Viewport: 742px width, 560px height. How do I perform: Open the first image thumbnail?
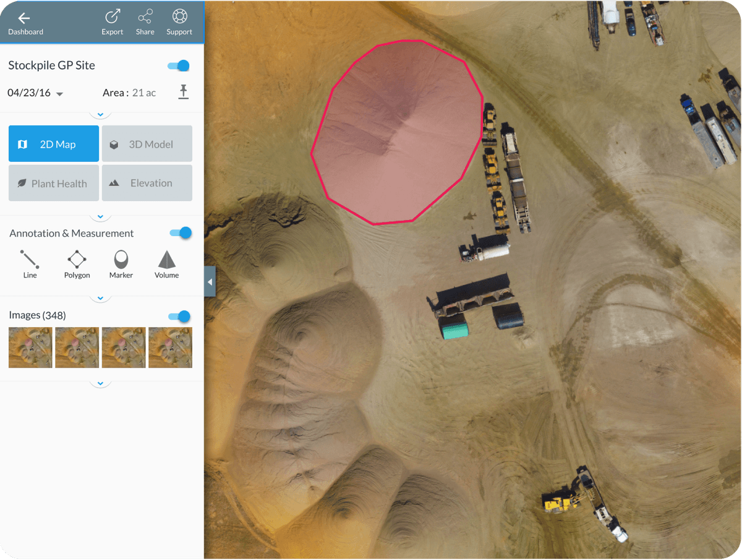[30, 347]
